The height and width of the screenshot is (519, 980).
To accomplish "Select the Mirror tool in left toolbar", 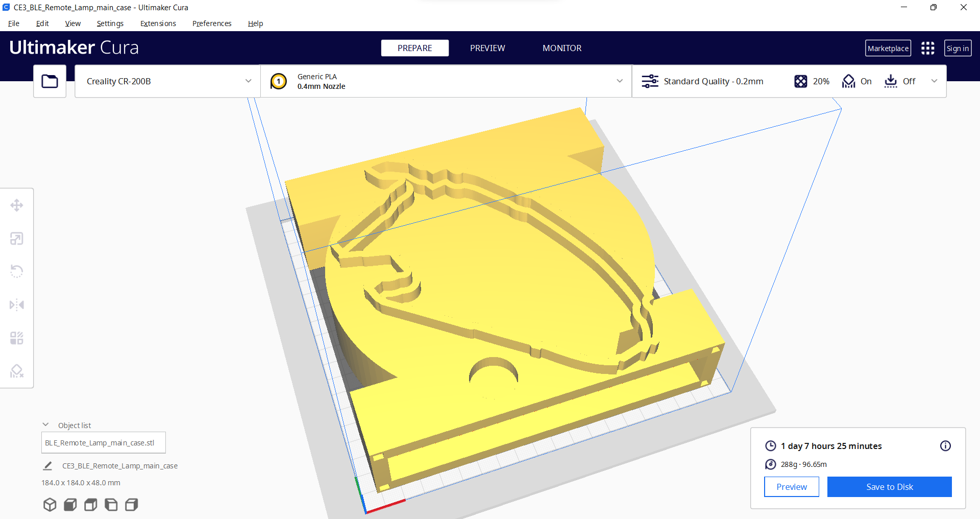I will pos(17,305).
